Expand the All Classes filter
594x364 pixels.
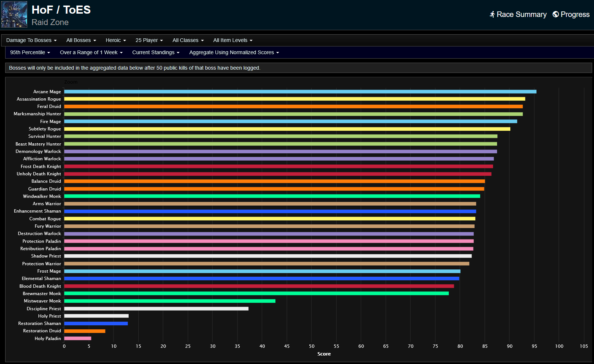(188, 40)
